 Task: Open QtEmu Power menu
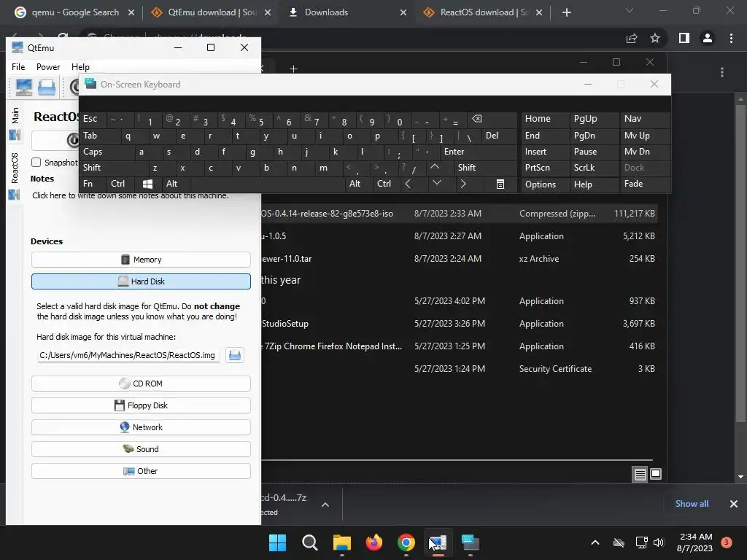[x=48, y=67]
